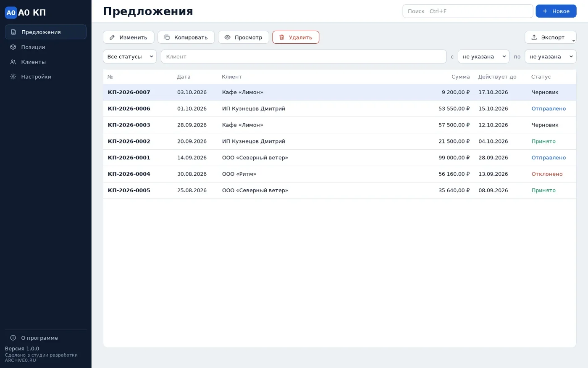Open the end date 'по' dropdown
588x368 pixels.
tap(550, 56)
